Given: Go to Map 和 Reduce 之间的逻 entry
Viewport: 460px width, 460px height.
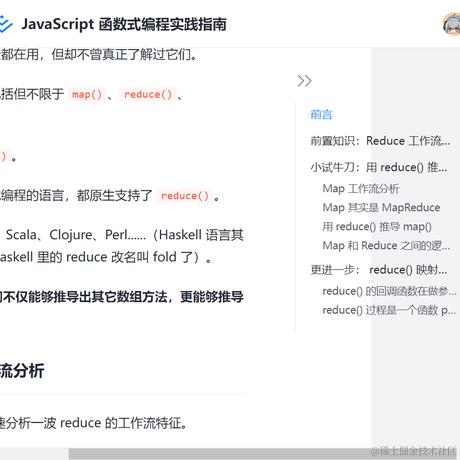Looking at the screenshot, I should click(x=386, y=246).
